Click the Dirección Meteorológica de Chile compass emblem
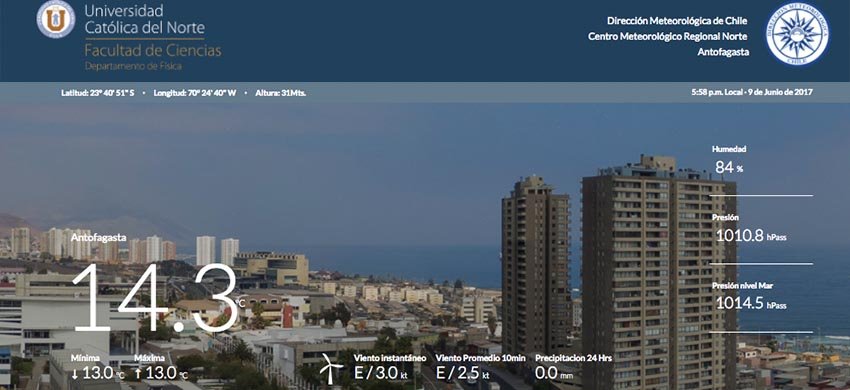Viewport: 850px width, 390px height. pyautogui.click(x=797, y=34)
